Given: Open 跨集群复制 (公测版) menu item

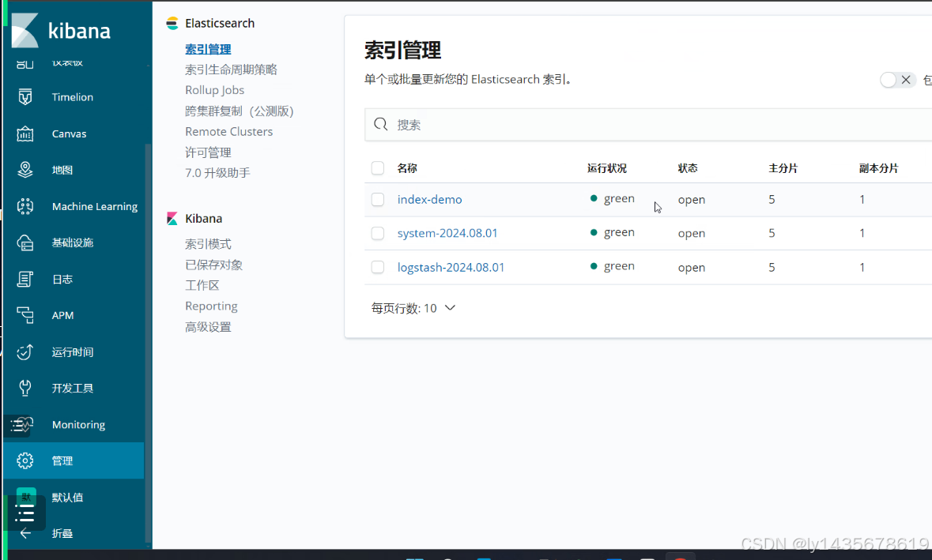Looking at the screenshot, I should 240,111.
